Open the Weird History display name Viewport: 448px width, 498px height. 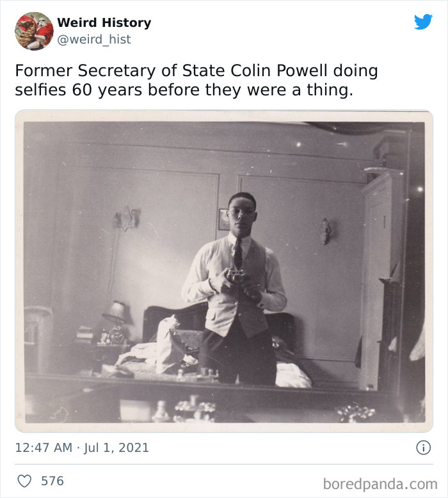(x=104, y=22)
